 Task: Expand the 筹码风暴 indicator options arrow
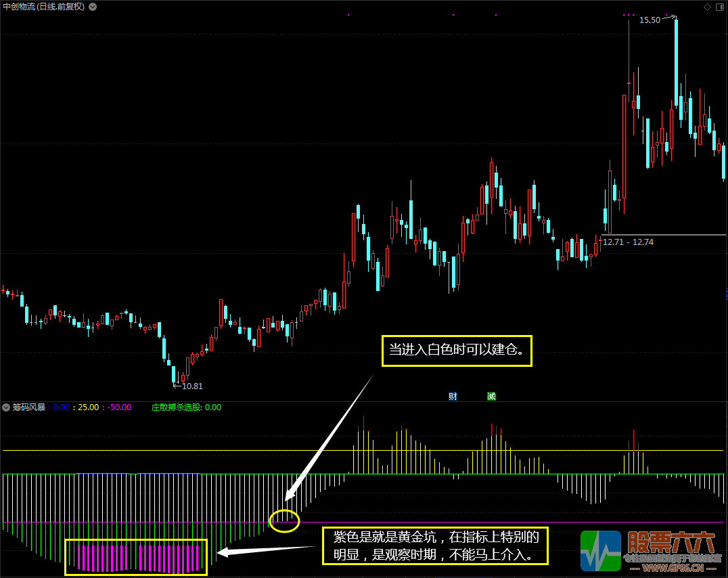pos(6,407)
